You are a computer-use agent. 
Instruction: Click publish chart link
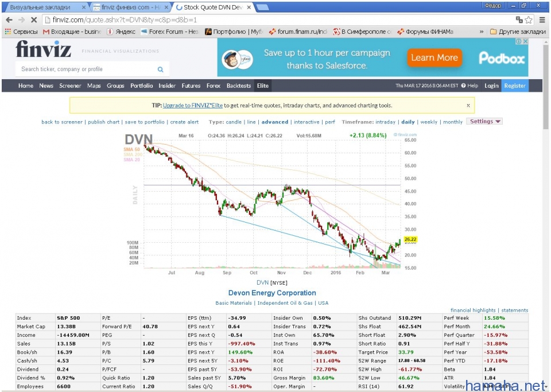[x=104, y=122]
